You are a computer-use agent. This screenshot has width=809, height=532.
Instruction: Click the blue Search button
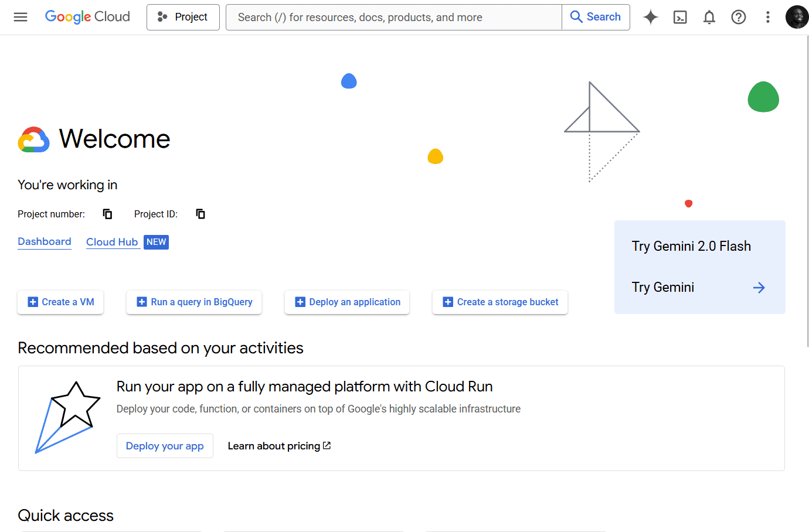[x=596, y=17]
